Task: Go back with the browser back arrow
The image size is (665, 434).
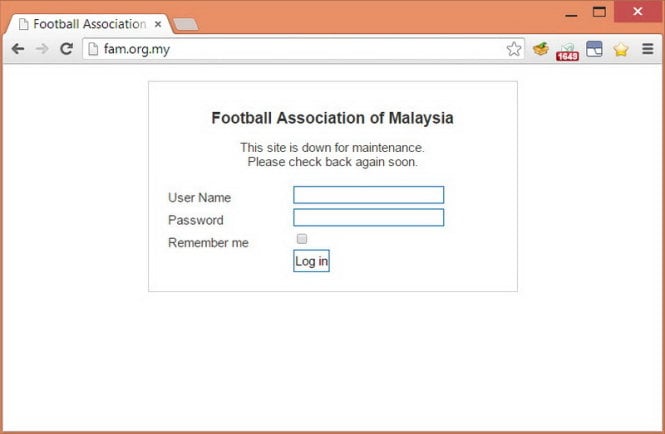Action: coord(18,49)
